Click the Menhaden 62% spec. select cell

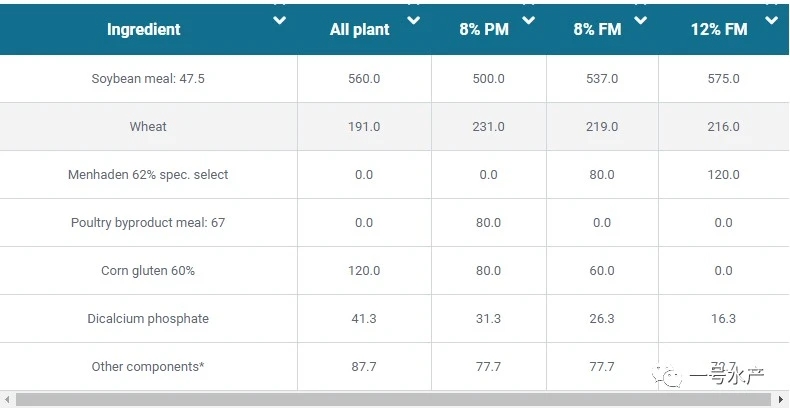point(148,175)
